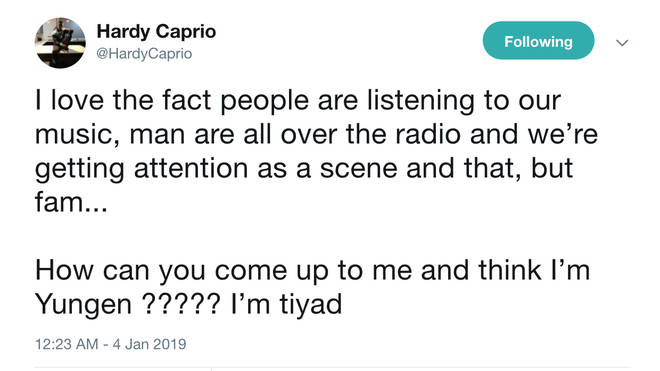Screen dimensions: 660x371
Task: Click the "fam..." line of the tweet
Action: [x=71, y=202]
